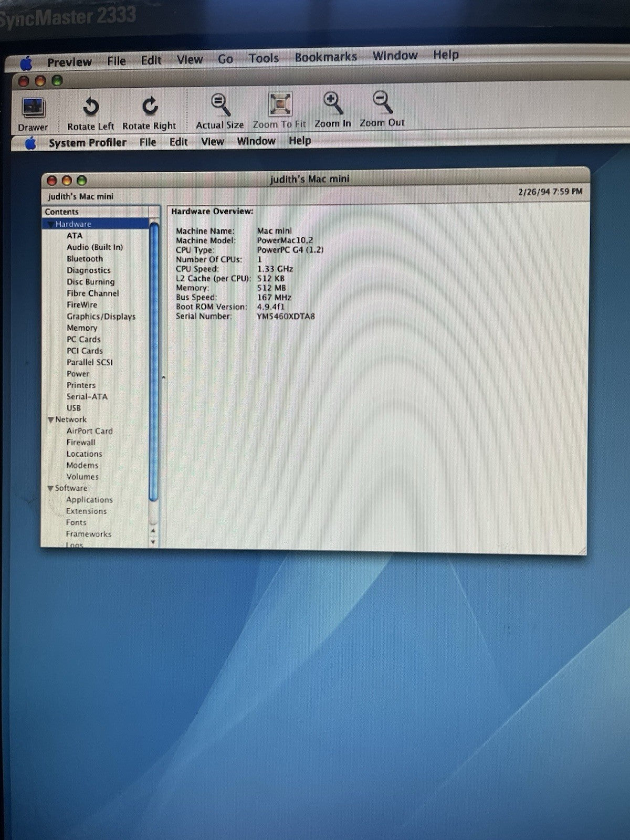Viewport: 630px width, 840px height.
Task: Select the Memory item under Hardware
Action: [x=82, y=328]
